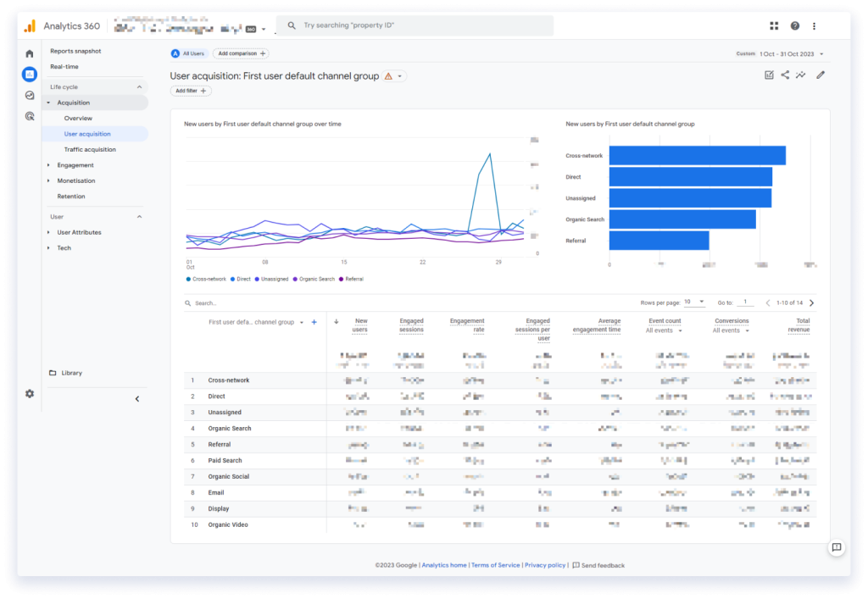Open the Home page from the left navigation rail

click(30, 52)
